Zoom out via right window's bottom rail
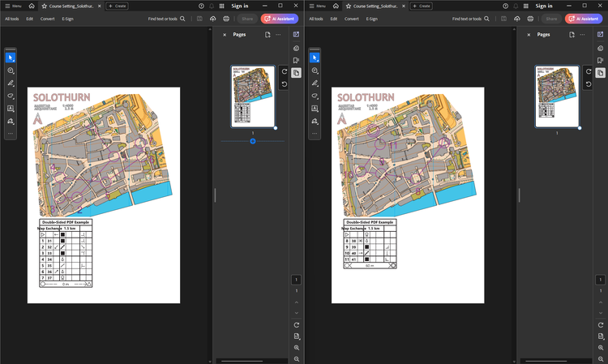The image size is (608, 364). coord(601,359)
